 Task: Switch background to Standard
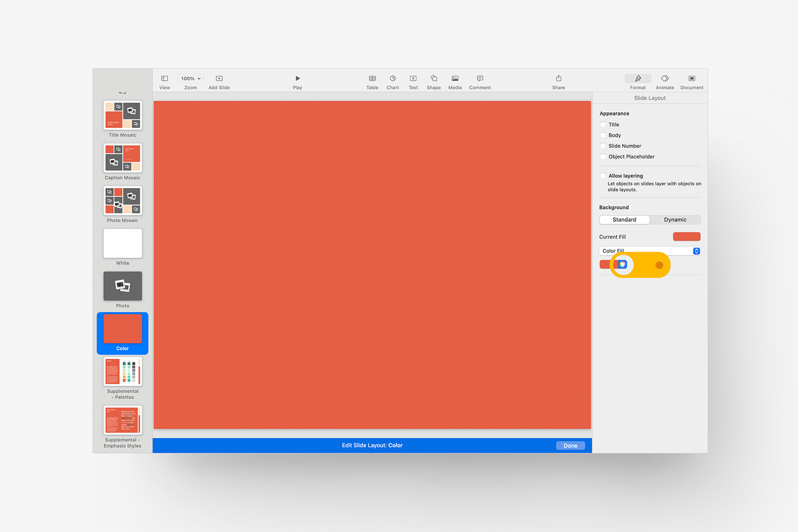[x=625, y=220]
